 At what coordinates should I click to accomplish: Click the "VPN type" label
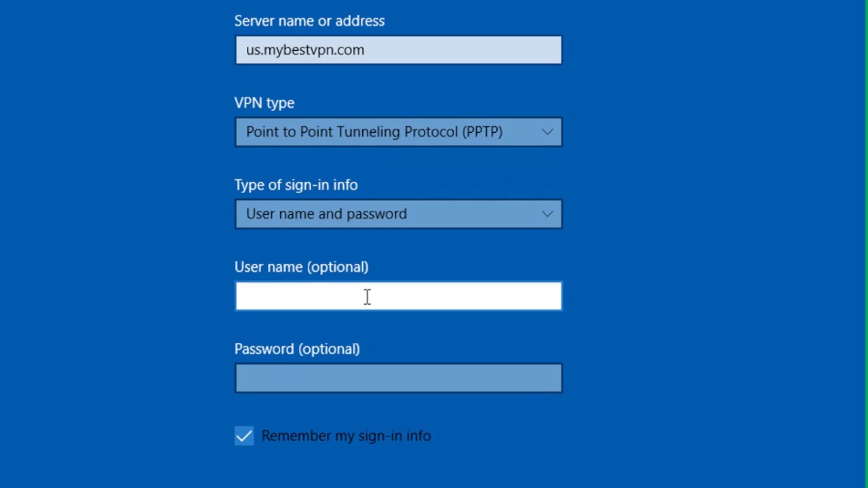click(264, 103)
